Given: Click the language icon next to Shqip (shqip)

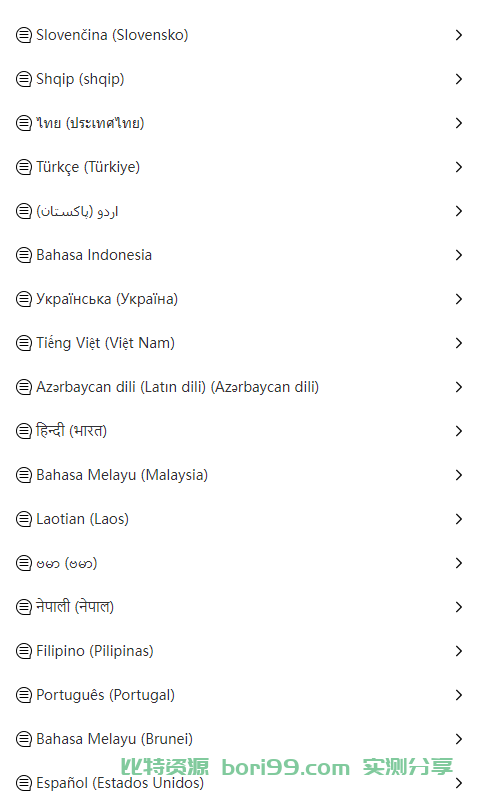Looking at the screenshot, I should 24,79.
